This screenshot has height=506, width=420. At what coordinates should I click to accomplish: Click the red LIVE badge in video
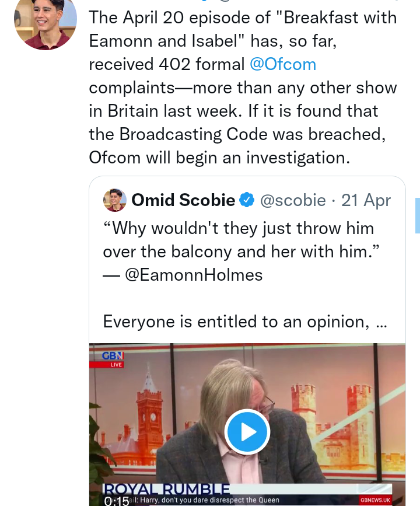[x=116, y=365]
